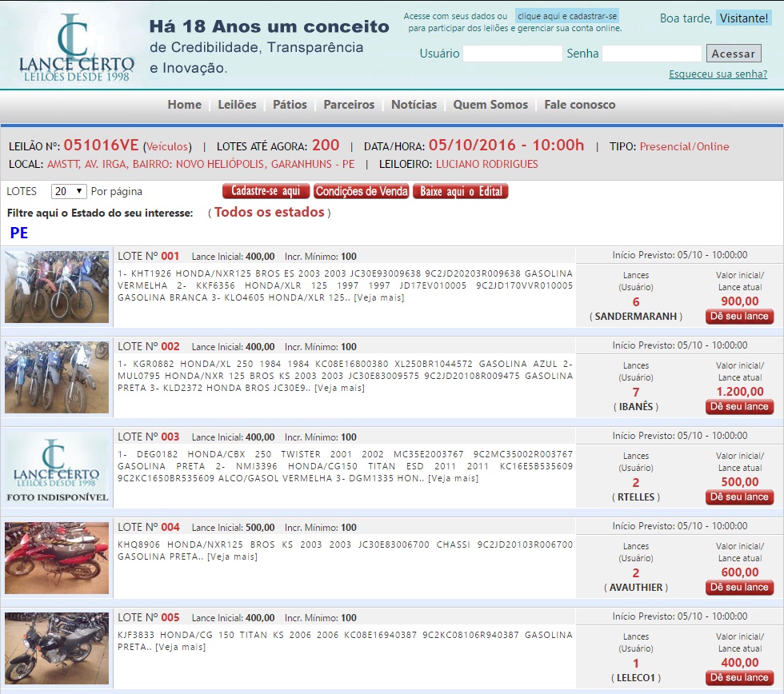This screenshot has width=784, height=694.
Task: Open the Pátios page
Action: click(x=290, y=105)
